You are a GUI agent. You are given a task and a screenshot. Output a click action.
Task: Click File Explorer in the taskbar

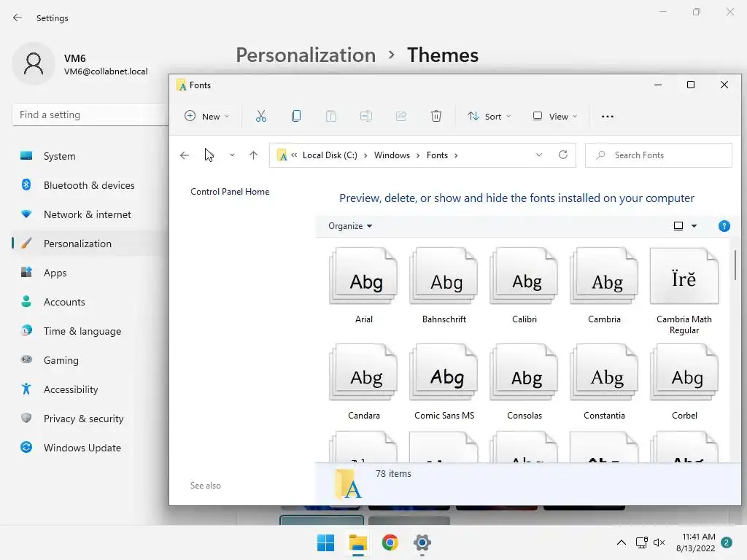[x=357, y=542]
